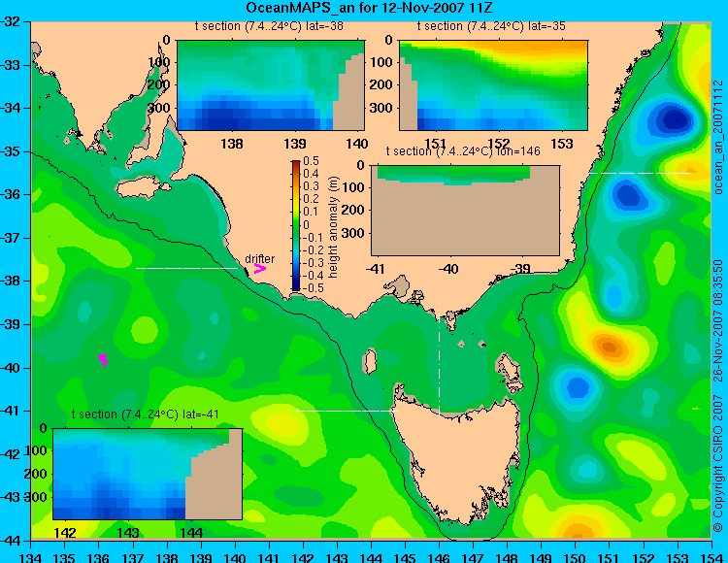This screenshot has width=728, height=563.
Task: Click the 't section (7.4..24°C) lat=-41' heading
Action: [146, 414]
